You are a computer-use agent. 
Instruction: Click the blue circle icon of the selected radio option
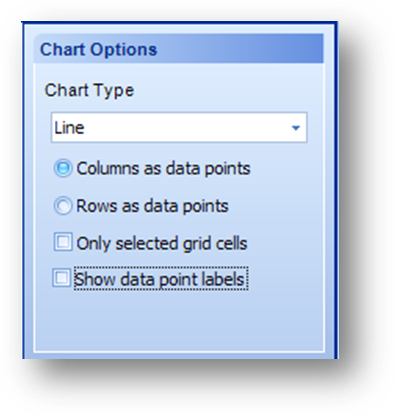coord(63,168)
